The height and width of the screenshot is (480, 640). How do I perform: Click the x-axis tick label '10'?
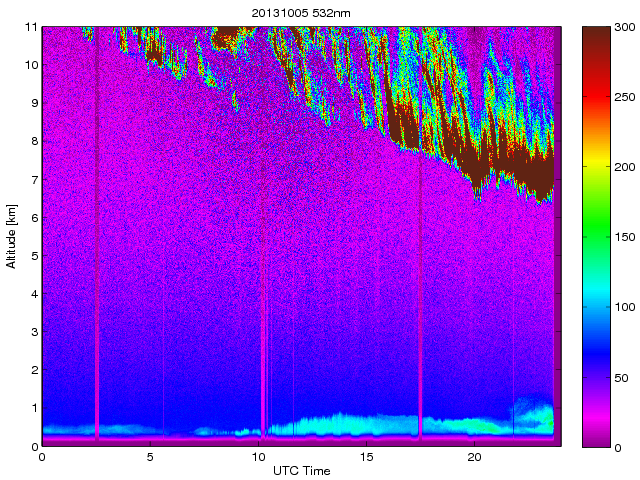258,457
